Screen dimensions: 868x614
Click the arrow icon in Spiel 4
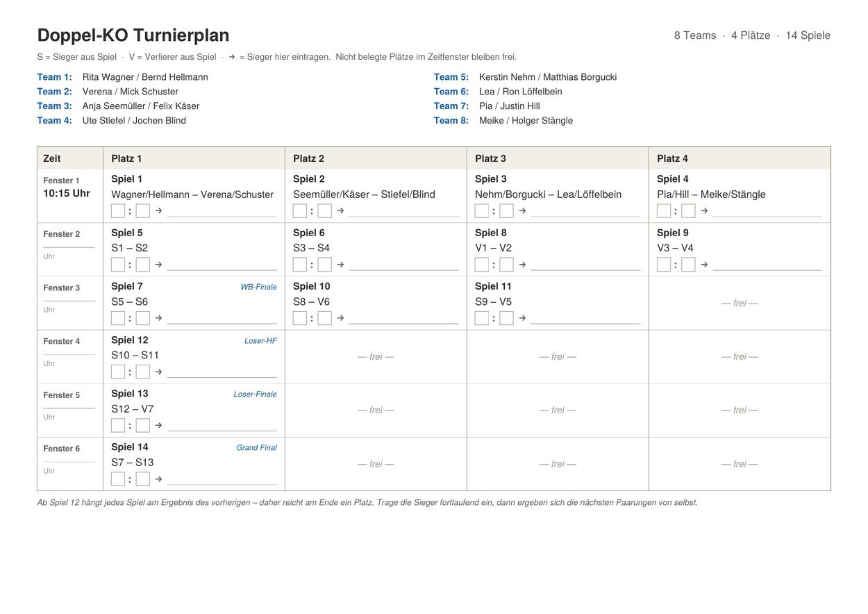(704, 210)
